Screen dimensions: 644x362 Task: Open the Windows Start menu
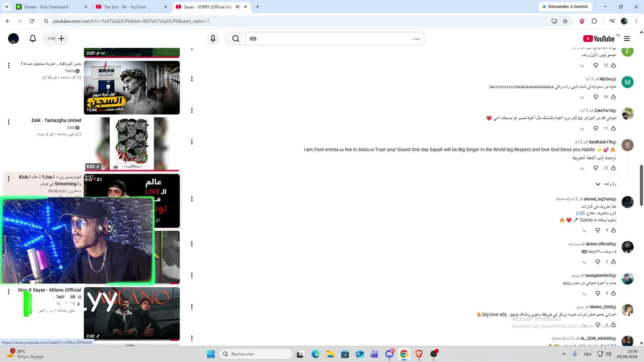tap(211, 354)
